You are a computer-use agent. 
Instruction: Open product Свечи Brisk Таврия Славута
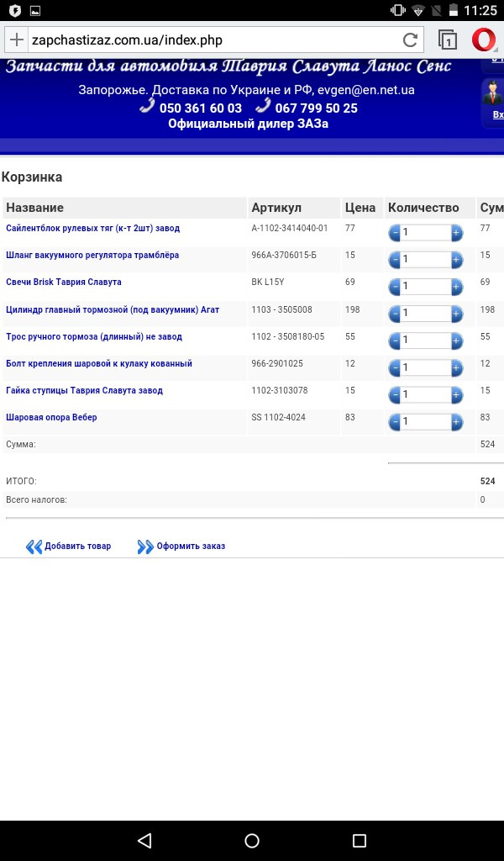(x=64, y=282)
